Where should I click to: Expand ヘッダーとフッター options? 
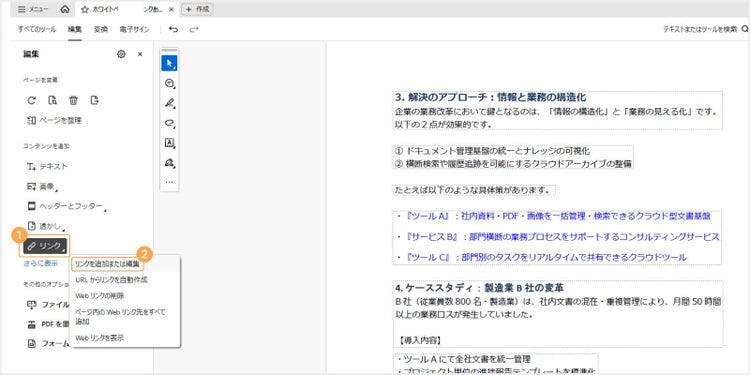[66, 206]
